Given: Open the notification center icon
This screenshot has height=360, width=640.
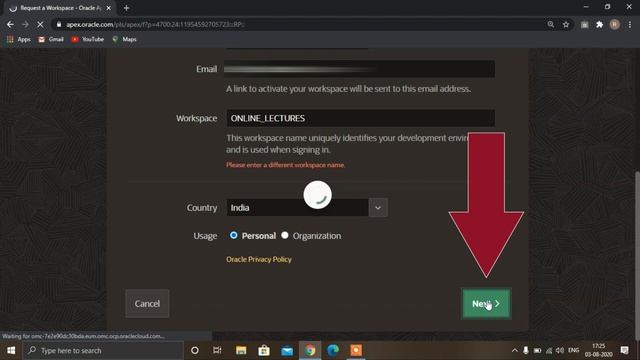Looking at the screenshot, I should (624, 351).
